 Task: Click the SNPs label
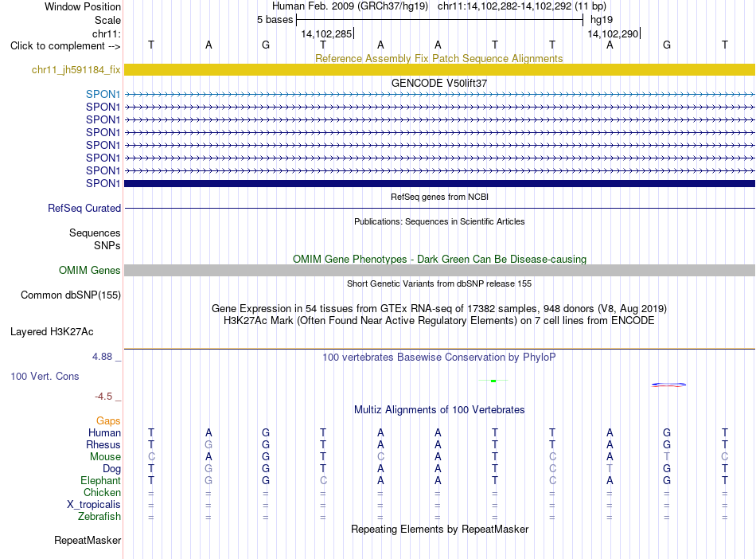pyautogui.click(x=107, y=245)
